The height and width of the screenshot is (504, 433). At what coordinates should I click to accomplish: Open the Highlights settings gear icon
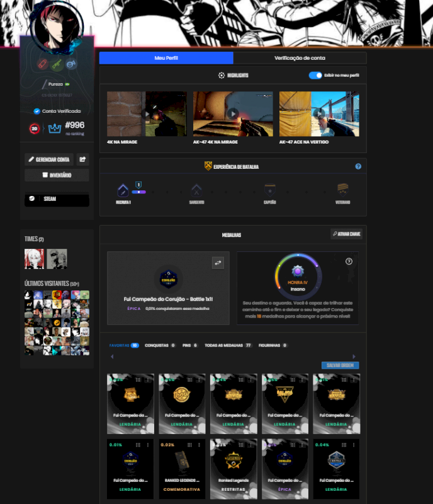(x=222, y=75)
